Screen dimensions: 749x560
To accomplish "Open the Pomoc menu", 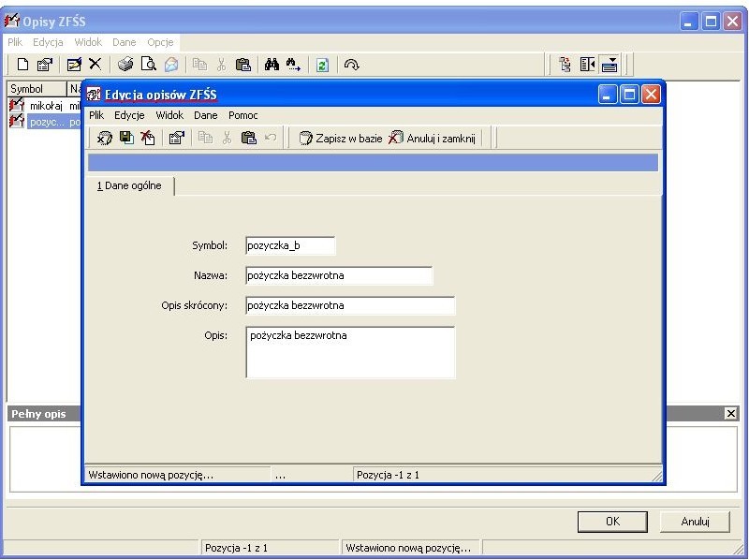I will pyautogui.click(x=243, y=115).
